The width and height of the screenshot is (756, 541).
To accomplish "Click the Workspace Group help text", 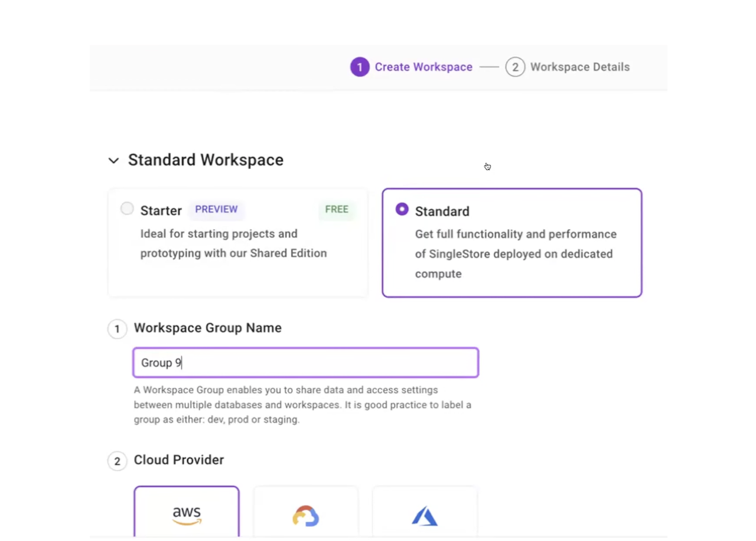I will click(x=302, y=405).
